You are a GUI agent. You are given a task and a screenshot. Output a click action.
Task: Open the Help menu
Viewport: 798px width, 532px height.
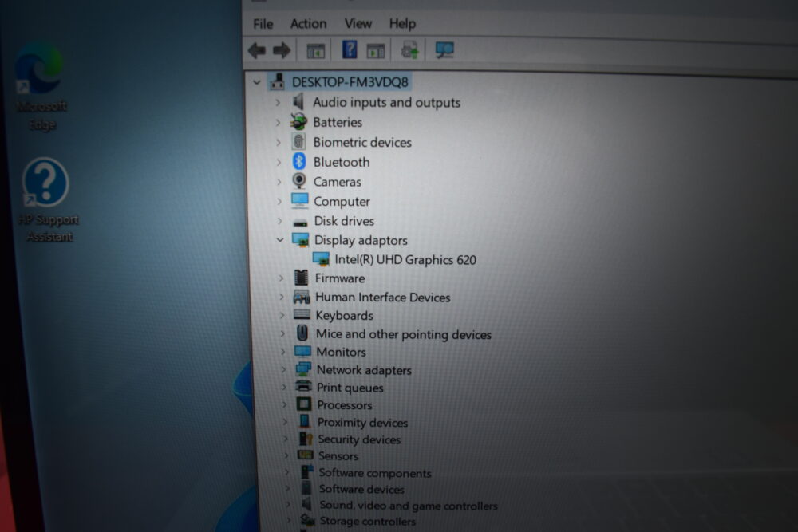click(x=402, y=23)
